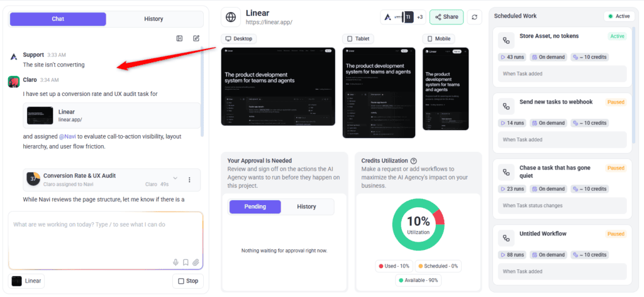Click the bookmark icon in chat box
Image resolution: width=644 pixels, height=297 pixels.
point(186,262)
